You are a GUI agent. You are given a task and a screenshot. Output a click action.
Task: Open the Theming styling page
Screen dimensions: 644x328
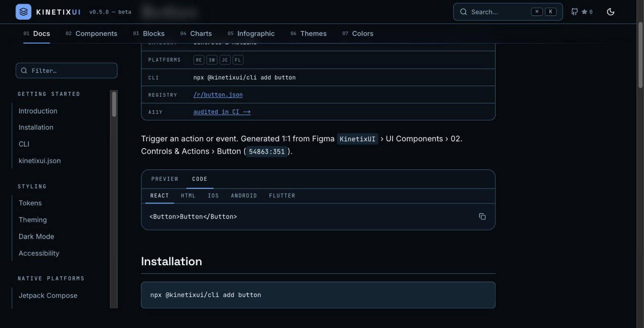(x=33, y=220)
